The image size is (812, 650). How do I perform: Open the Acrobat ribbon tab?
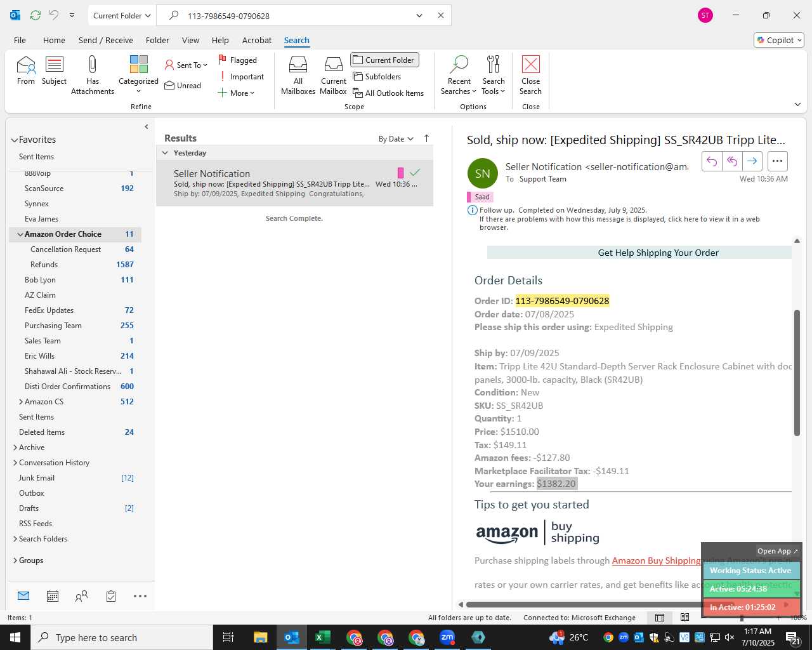pyautogui.click(x=257, y=40)
